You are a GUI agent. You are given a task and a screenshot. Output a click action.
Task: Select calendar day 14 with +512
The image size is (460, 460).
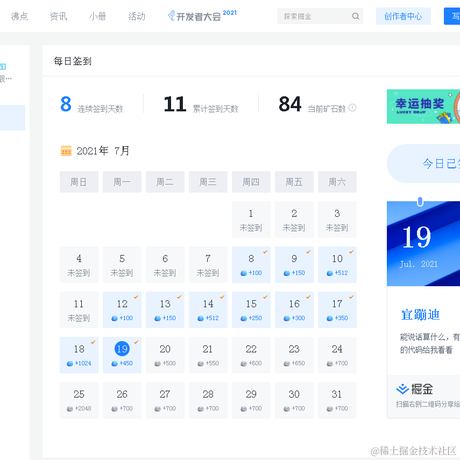point(208,310)
